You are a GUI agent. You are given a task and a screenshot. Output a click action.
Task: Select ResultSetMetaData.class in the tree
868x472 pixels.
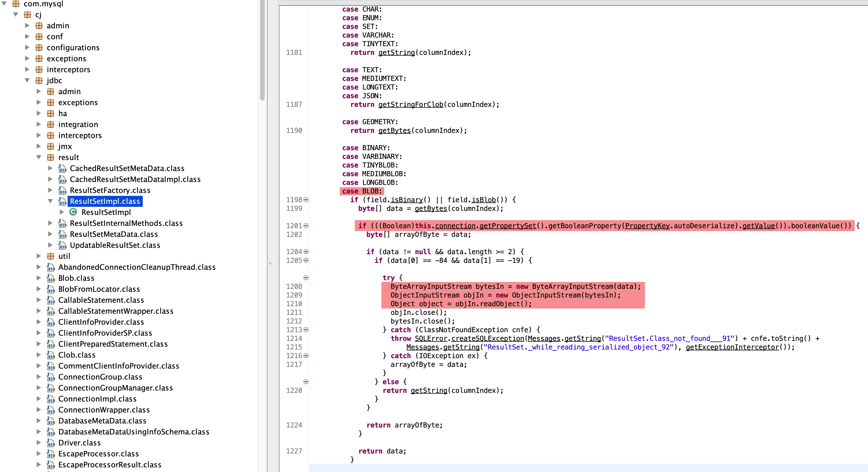(114, 234)
